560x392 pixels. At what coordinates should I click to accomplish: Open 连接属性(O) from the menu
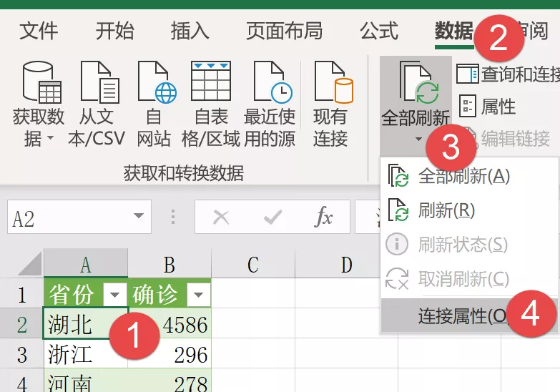click(469, 316)
